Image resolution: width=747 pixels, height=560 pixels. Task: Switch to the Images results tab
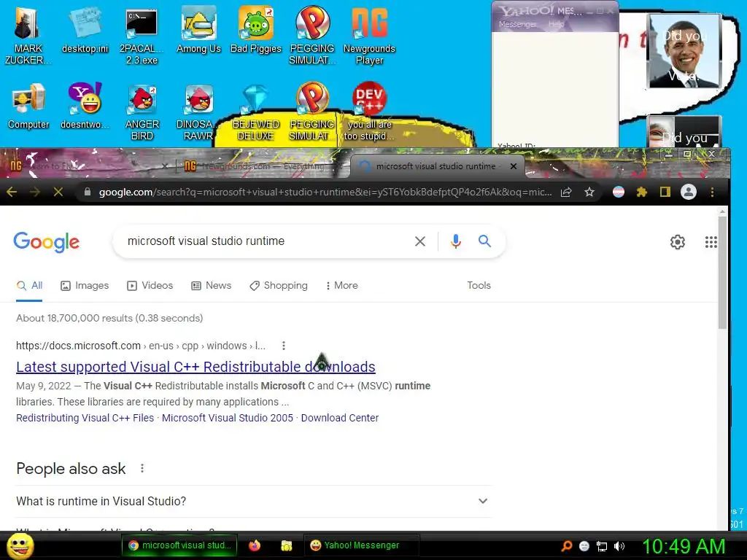85,285
